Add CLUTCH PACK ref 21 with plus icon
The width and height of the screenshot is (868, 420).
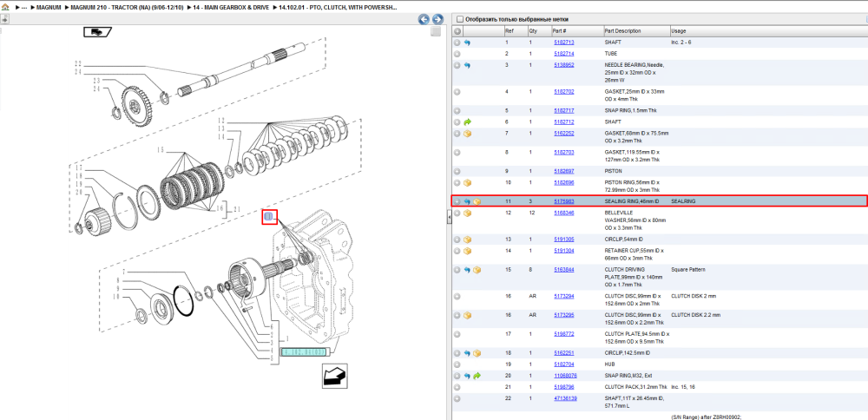457,387
